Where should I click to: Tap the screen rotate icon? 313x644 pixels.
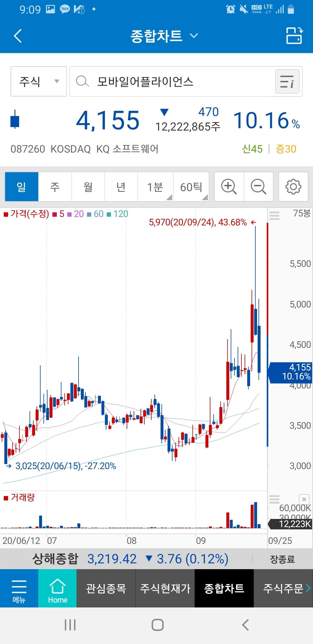[294, 36]
